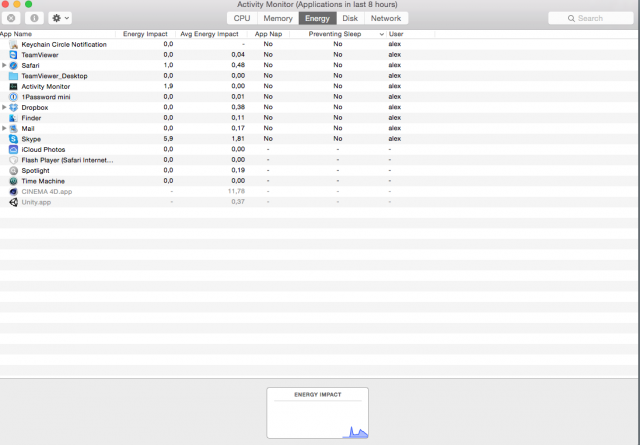
Task: Select the Flash Player (Safari Internet... row
Action: point(320,160)
